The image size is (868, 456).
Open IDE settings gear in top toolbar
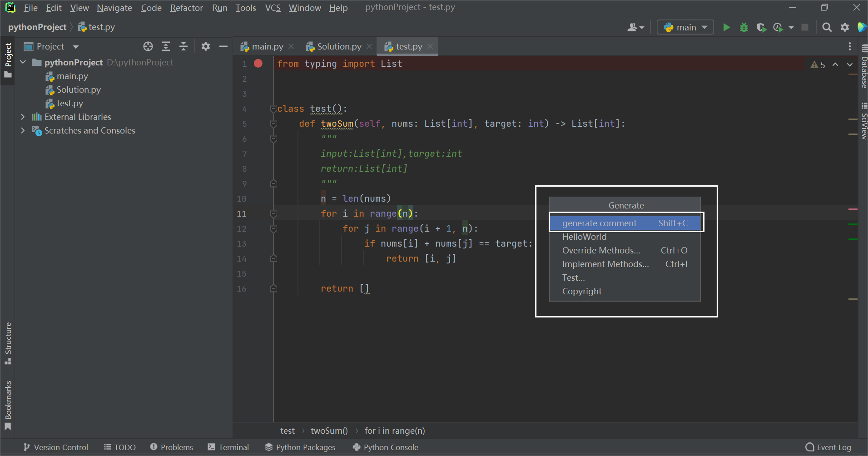pos(845,27)
